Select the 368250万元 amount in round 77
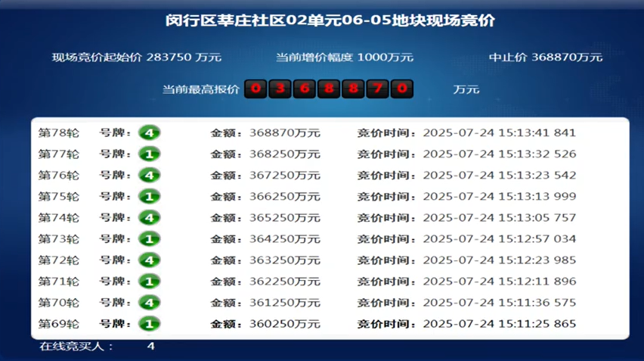The image size is (644, 361). [x=285, y=154]
